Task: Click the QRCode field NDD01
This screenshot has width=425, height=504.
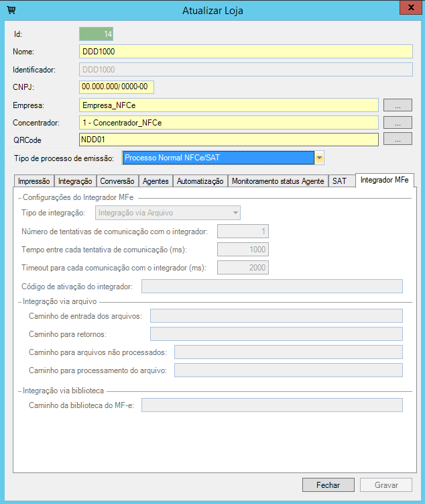Action: (x=229, y=140)
